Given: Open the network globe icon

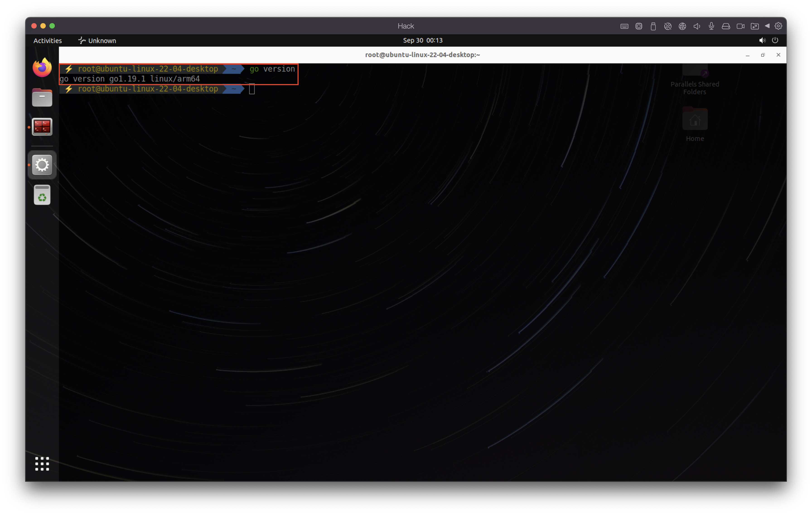Looking at the screenshot, I should click(682, 26).
